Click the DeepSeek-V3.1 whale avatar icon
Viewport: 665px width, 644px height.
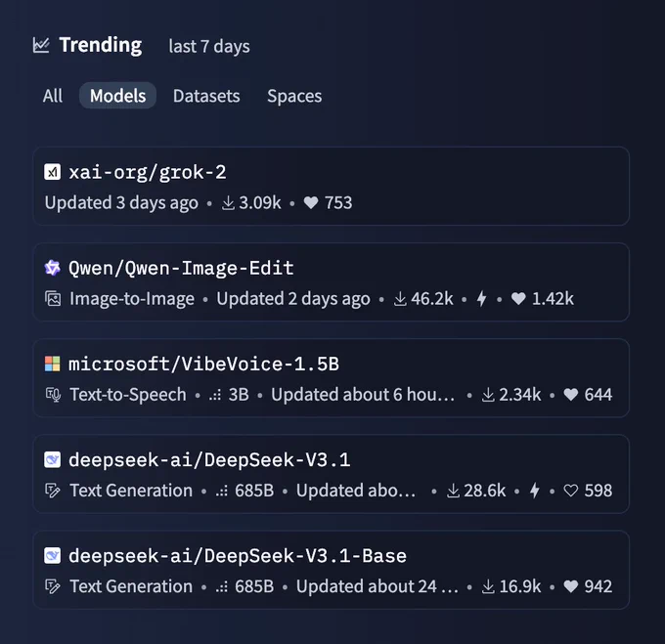point(53,459)
